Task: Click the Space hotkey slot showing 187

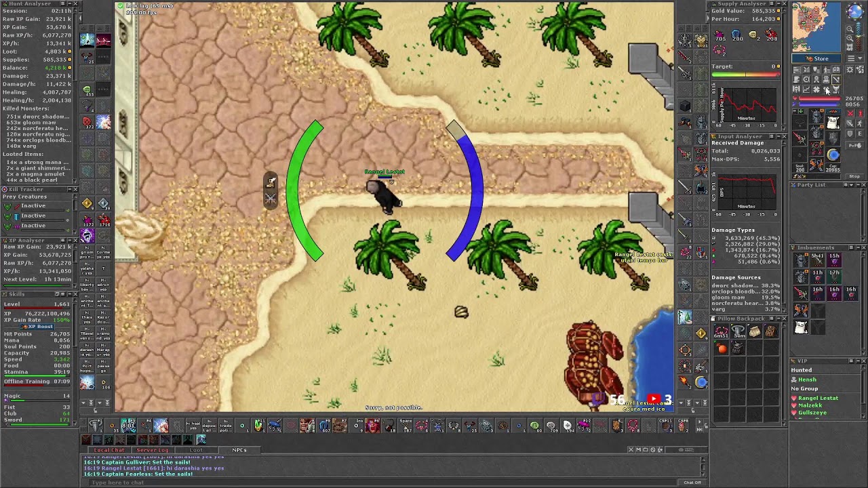Action: pos(406,425)
